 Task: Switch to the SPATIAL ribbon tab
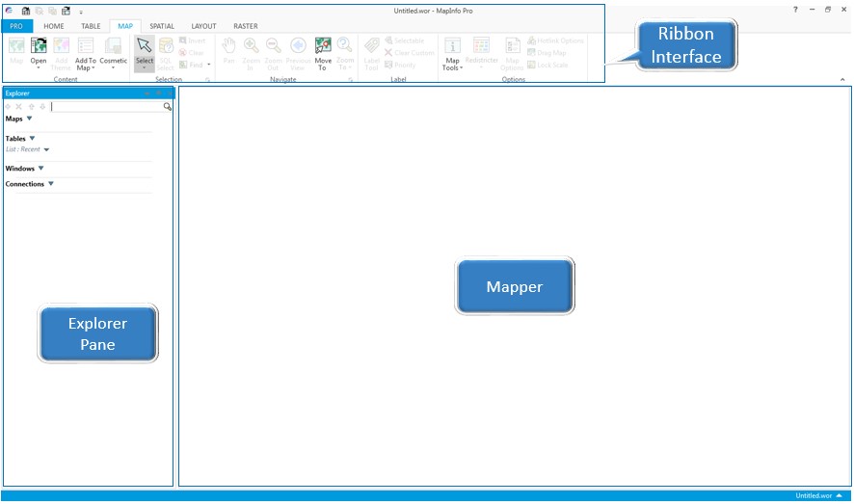[162, 26]
